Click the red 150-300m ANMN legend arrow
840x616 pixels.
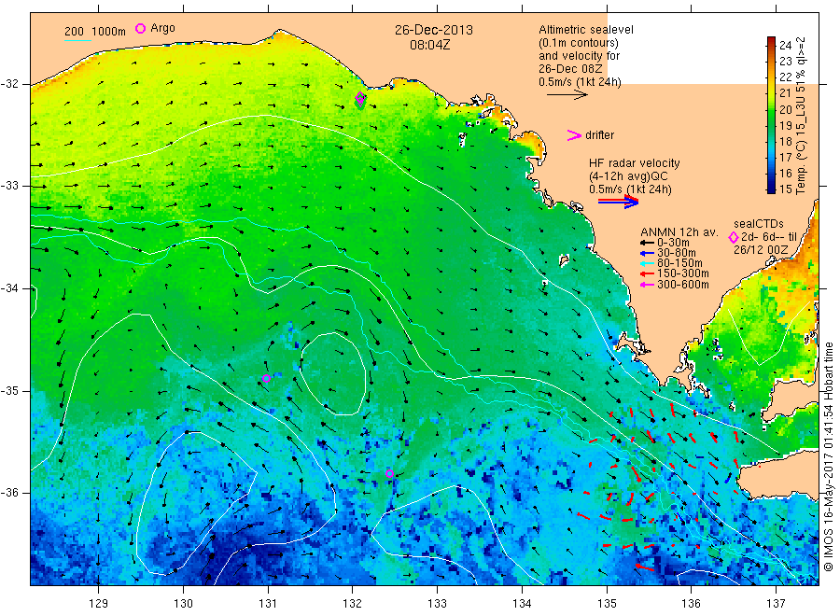[647, 273]
